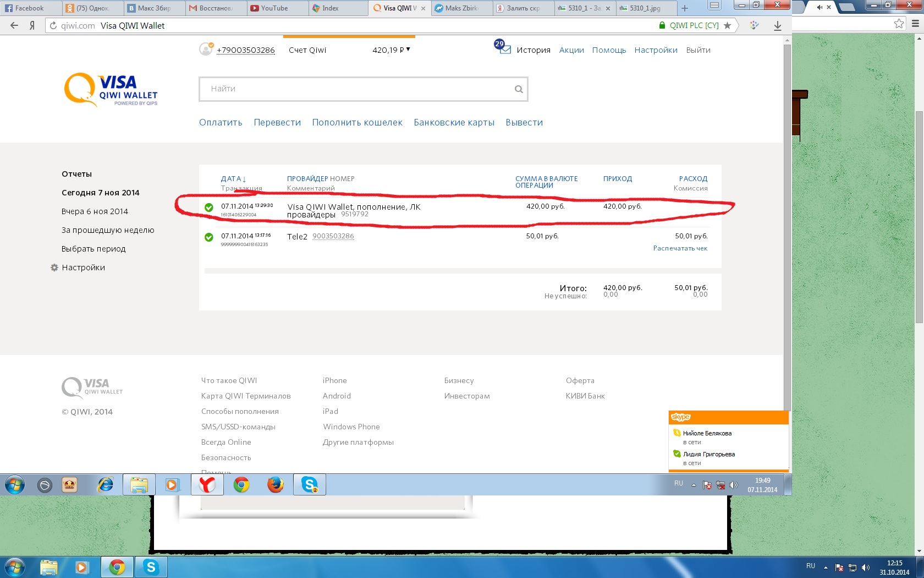Show report За прошедшую неделю
Image resolution: width=924 pixels, height=578 pixels.
108,230
